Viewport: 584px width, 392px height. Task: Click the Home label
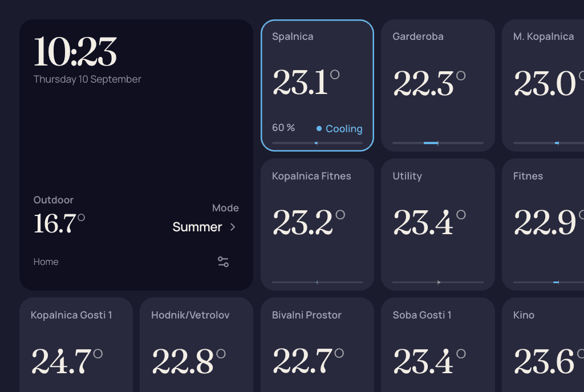(46, 262)
